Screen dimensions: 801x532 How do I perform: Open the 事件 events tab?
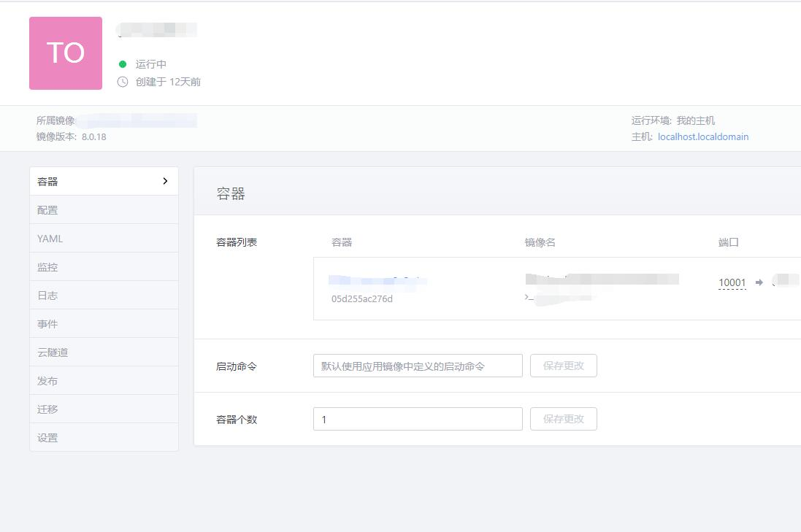104,324
